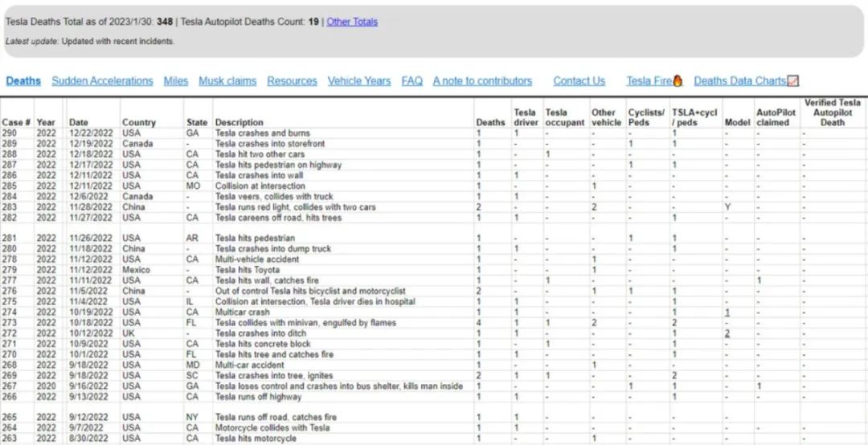The width and height of the screenshot is (868, 445).
Task: Click the Model link in case 274 row
Action: 727,312
